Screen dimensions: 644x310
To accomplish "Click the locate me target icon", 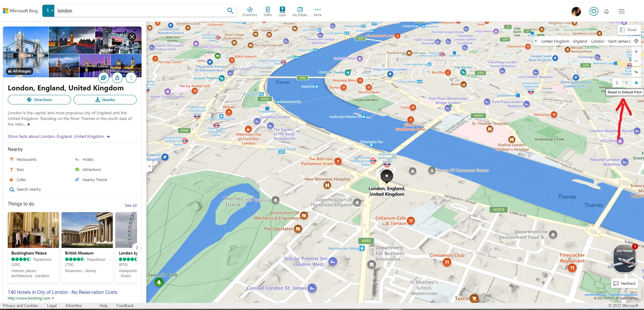I will [636, 41].
